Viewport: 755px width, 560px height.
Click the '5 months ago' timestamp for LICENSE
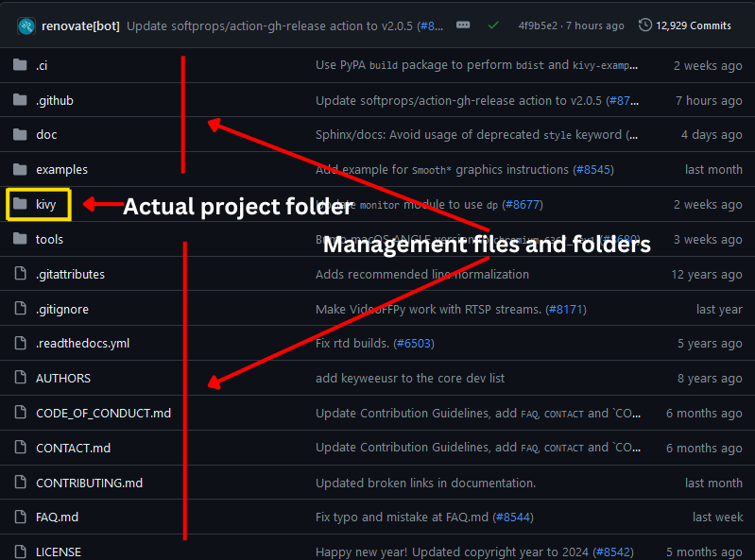[704, 552]
